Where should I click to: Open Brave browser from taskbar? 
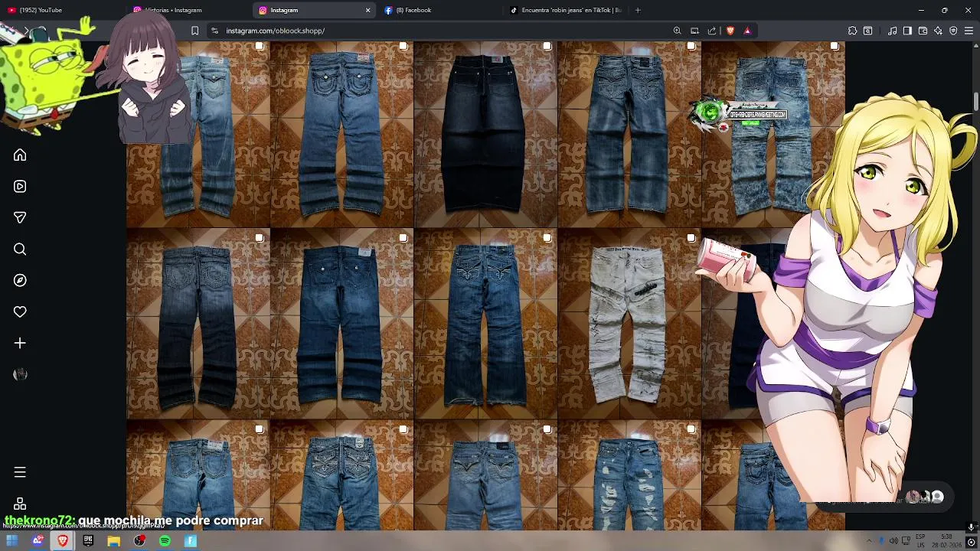click(x=63, y=541)
